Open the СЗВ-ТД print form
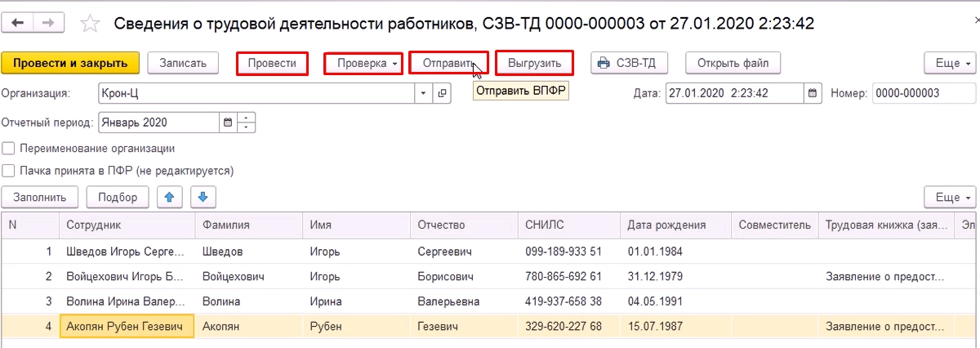The height and width of the screenshot is (348, 980). click(x=632, y=63)
